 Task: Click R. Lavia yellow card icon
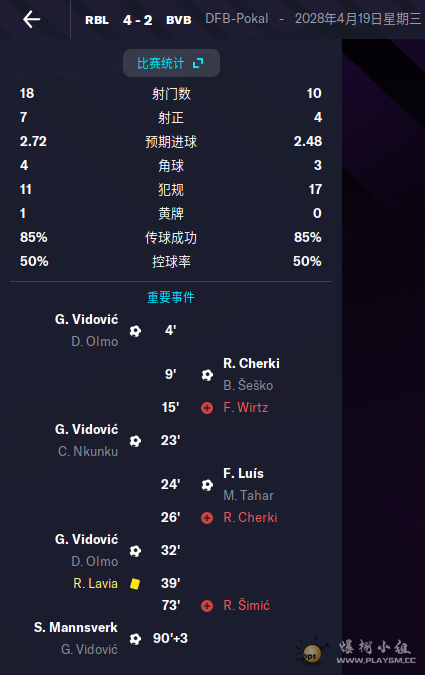(x=135, y=583)
